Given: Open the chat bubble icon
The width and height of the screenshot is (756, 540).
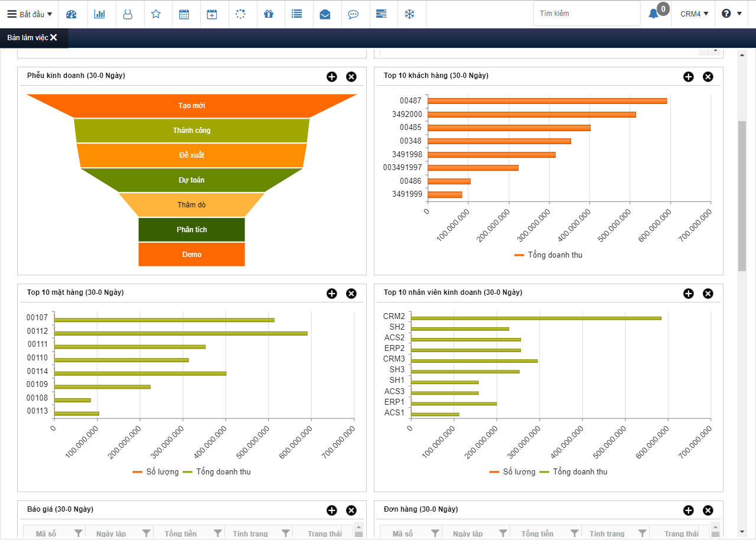Looking at the screenshot, I should click(x=353, y=14).
